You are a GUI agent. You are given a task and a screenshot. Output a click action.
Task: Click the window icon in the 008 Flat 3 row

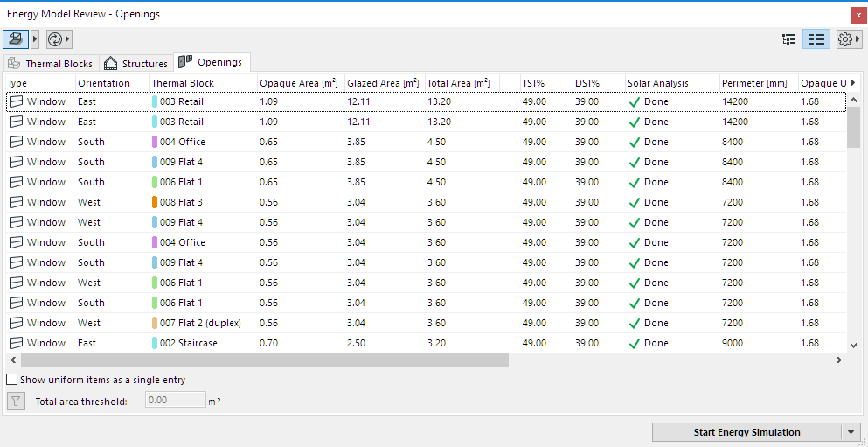tap(17, 202)
